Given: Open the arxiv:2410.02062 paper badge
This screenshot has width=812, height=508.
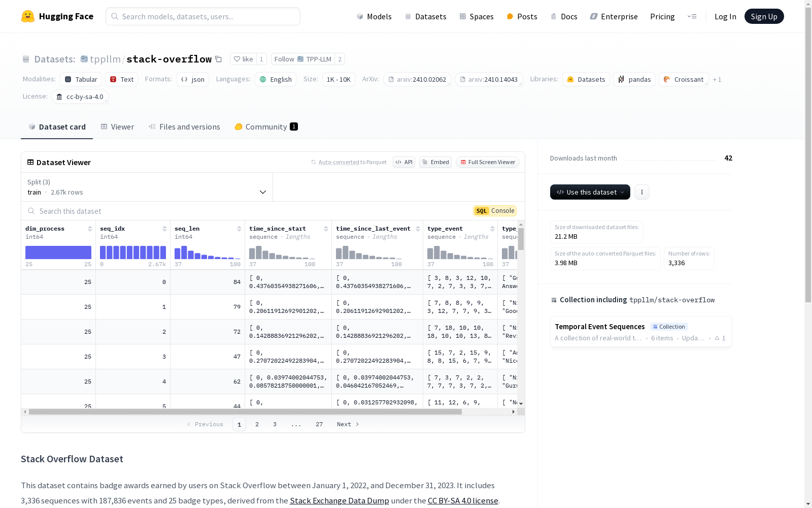Looking at the screenshot, I should point(417,79).
